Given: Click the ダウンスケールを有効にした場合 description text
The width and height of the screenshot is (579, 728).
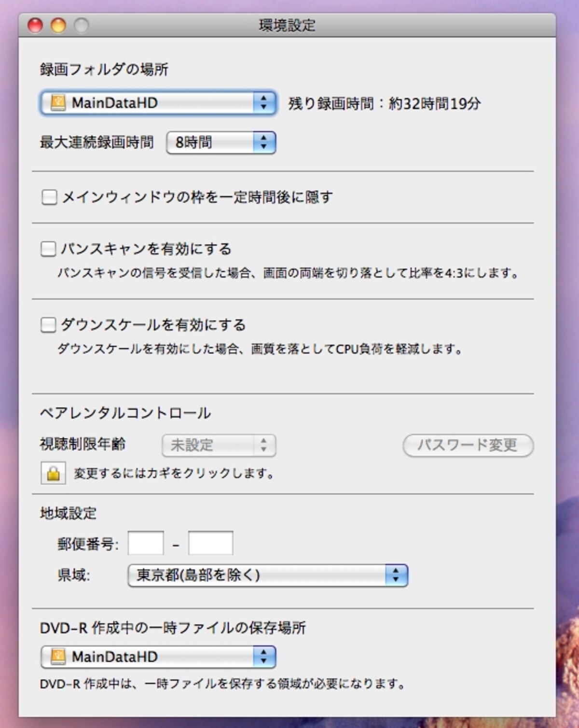Looking at the screenshot, I should (x=261, y=349).
